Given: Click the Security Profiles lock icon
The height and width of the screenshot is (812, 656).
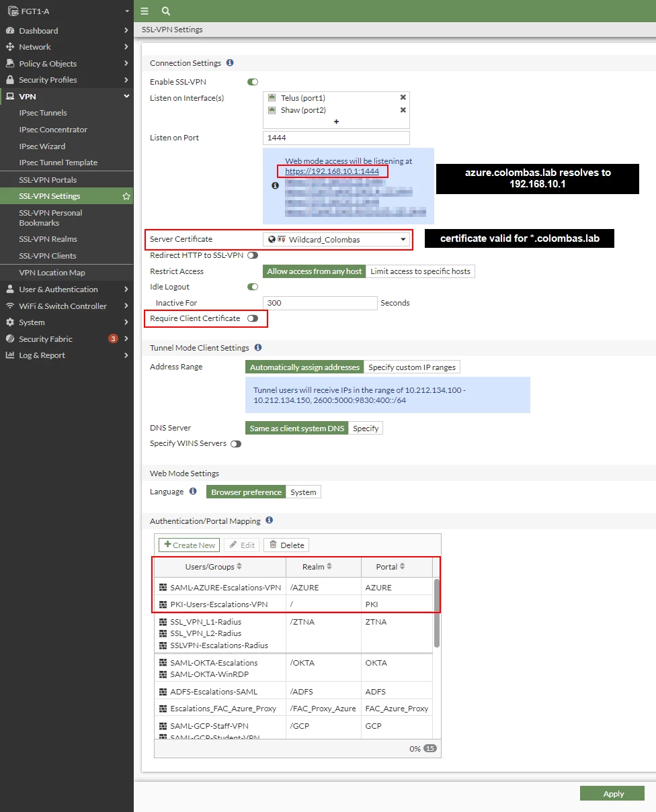Looking at the screenshot, I should tap(10, 80).
